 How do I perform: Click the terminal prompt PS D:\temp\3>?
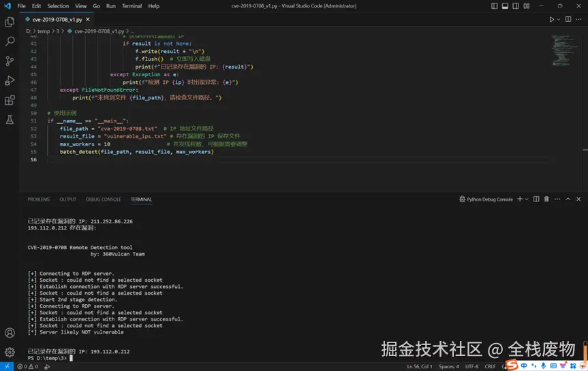tap(47, 358)
